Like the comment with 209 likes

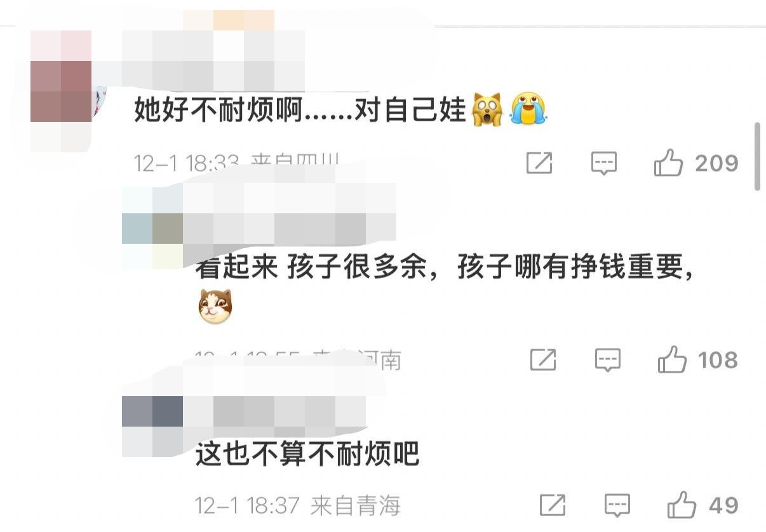(668, 164)
